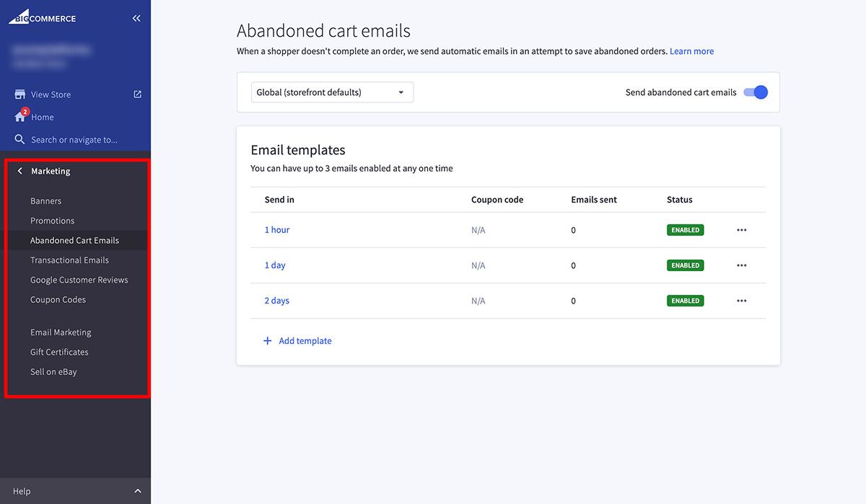Viewport: 866px width, 504px height.
Task: Click the external link icon beside View Store
Action: [137, 94]
